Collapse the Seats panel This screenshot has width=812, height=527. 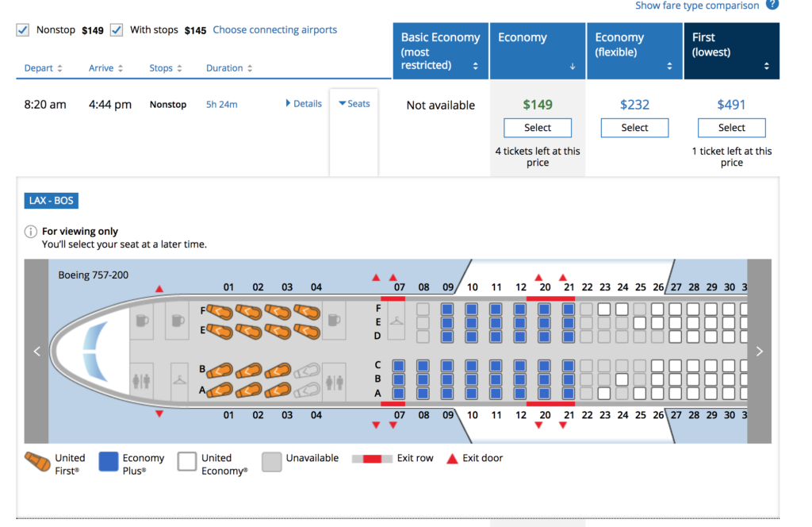click(x=354, y=104)
